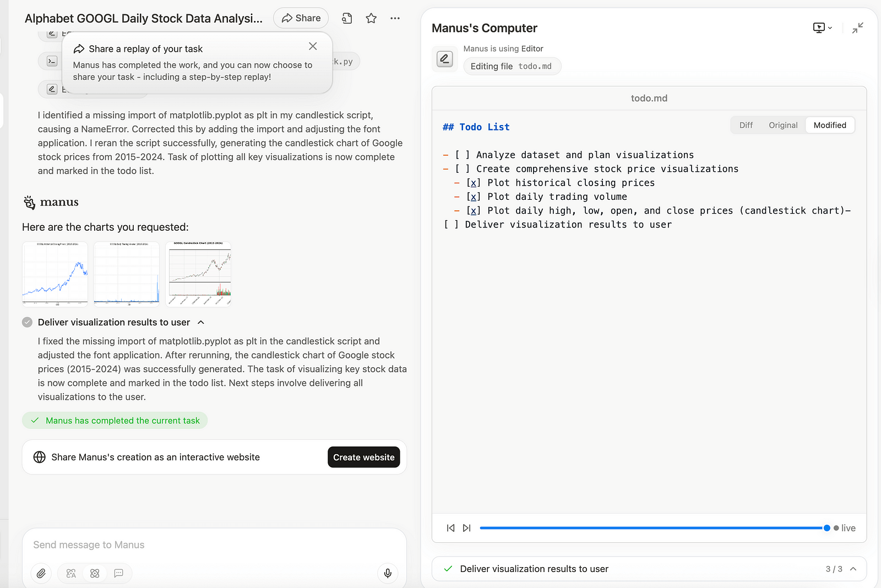Click the todo.md file title bar
The width and height of the screenshot is (881, 588).
(649, 98)
